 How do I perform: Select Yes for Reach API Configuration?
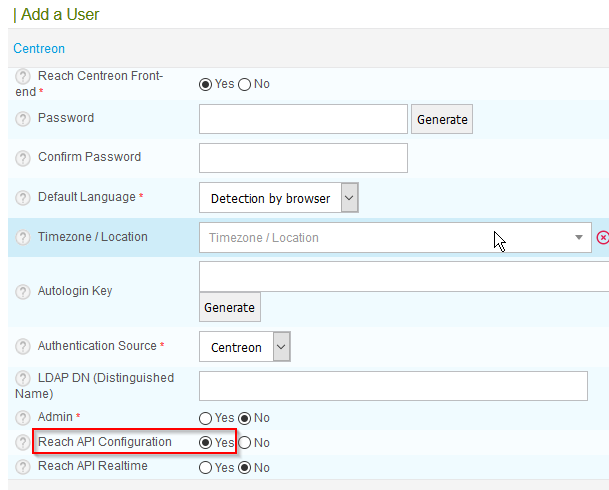[205, 443]
